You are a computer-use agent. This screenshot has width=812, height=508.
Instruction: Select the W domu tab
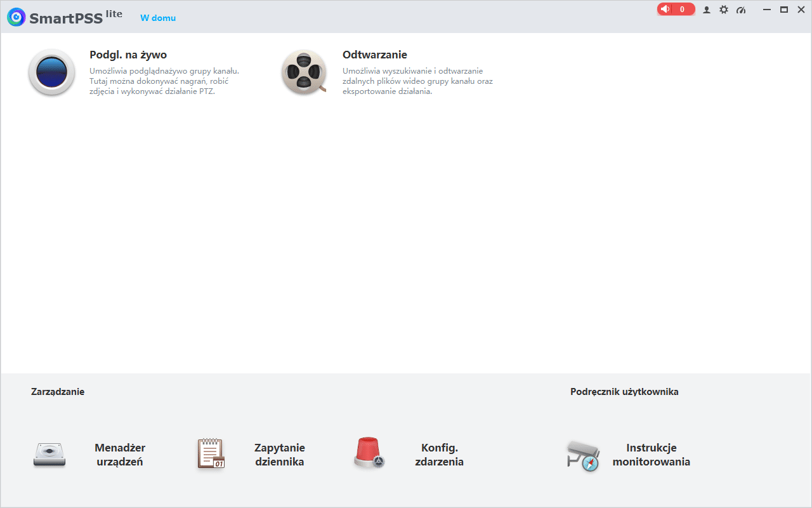157,18
